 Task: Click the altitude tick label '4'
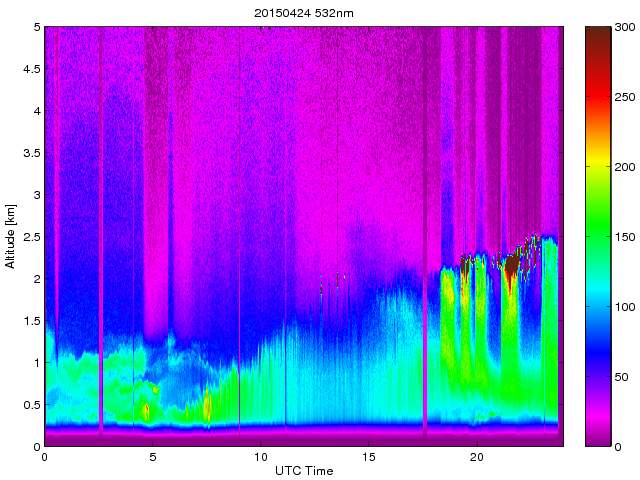pyautogui.click(x=37, y=111)
